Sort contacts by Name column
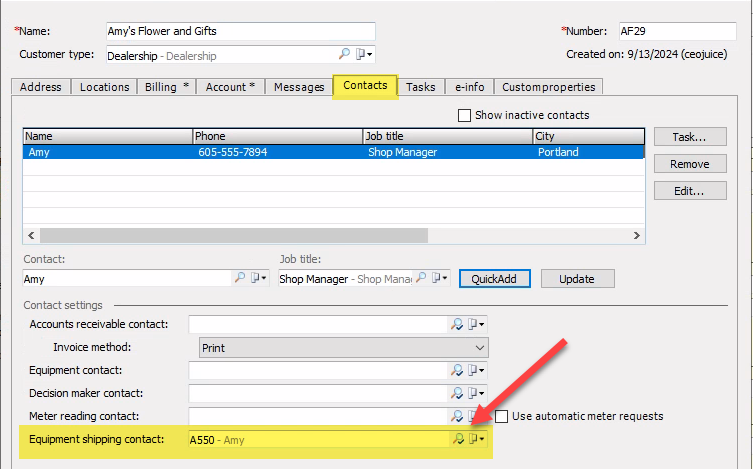The width and height of the screenshot is (753, 469). (x=108, y=136)
